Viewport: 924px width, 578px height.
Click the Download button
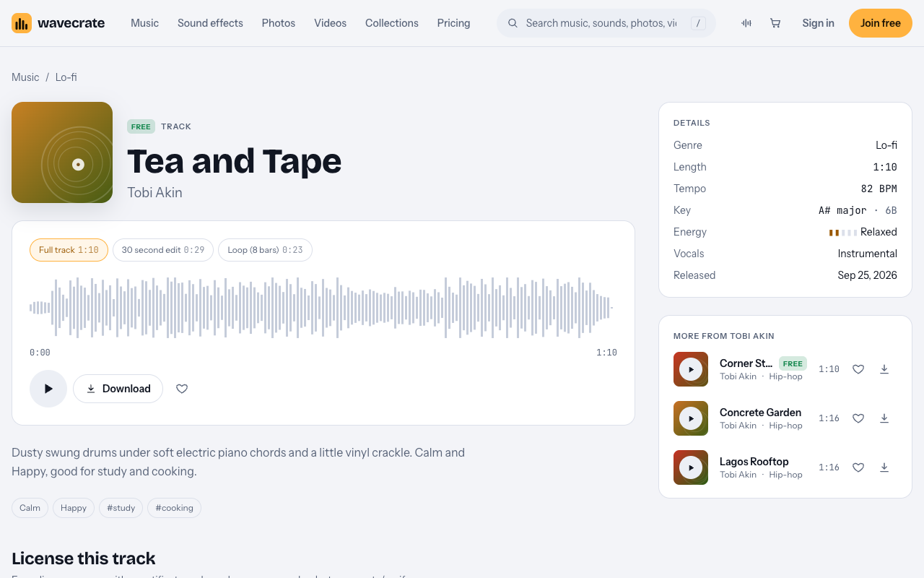(118, 389)
